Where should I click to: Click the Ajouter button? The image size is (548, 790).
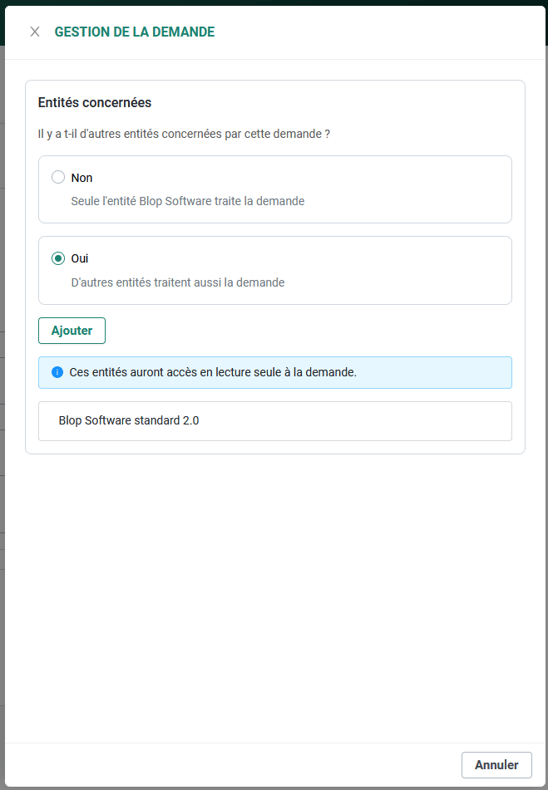tap(72, 331)
